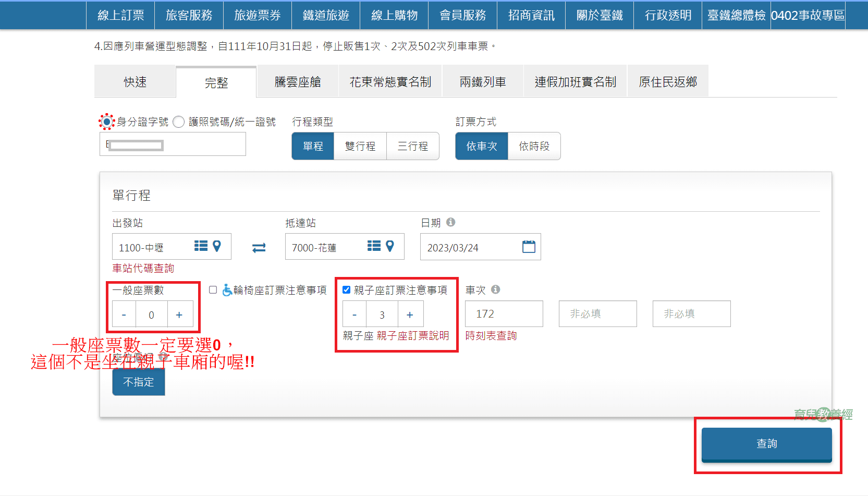Decrease 一般座票數 with minus button
Viewport: 868px width, 496px height.
click(x=124, y=314)
